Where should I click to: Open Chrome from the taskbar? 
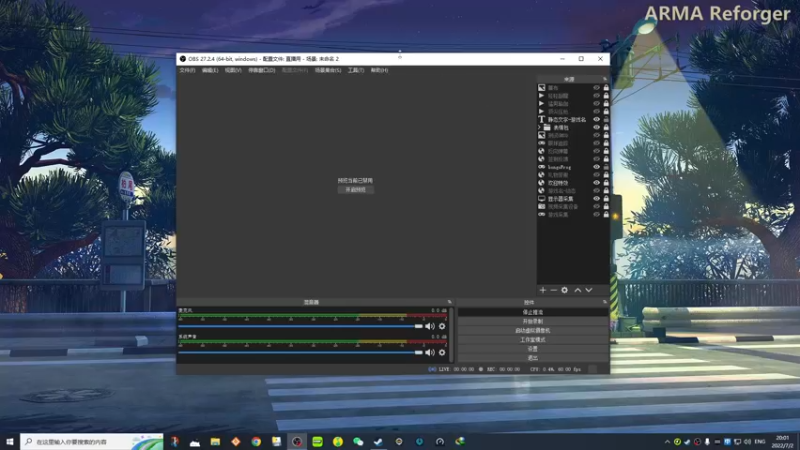click(x=256, y=442)
